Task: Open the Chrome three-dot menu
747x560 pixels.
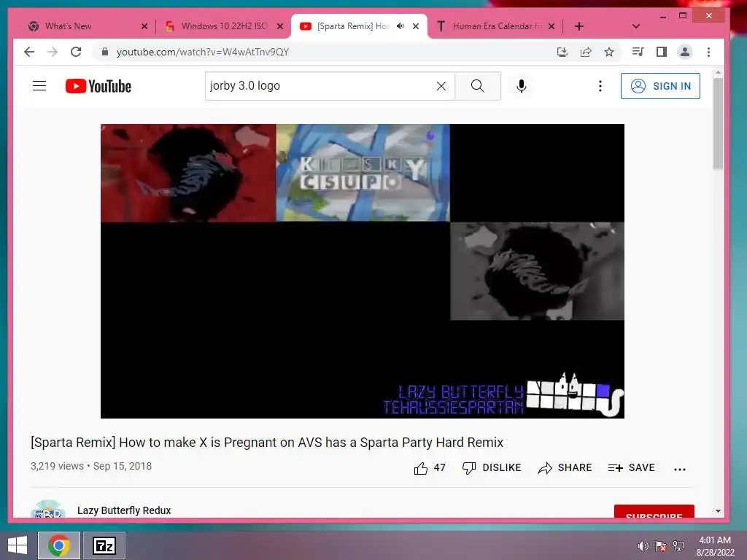Action: pyautogui.click(x=708, y=52)
